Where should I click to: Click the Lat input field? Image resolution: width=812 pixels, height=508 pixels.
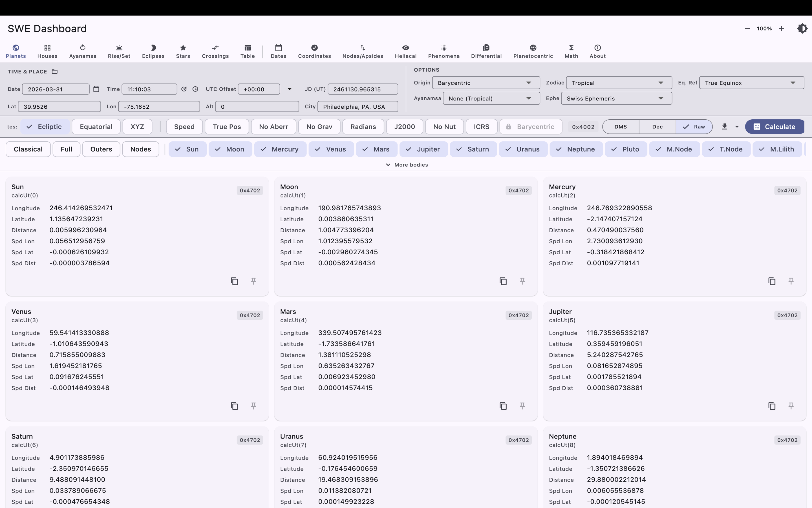(x=59, y=106)
